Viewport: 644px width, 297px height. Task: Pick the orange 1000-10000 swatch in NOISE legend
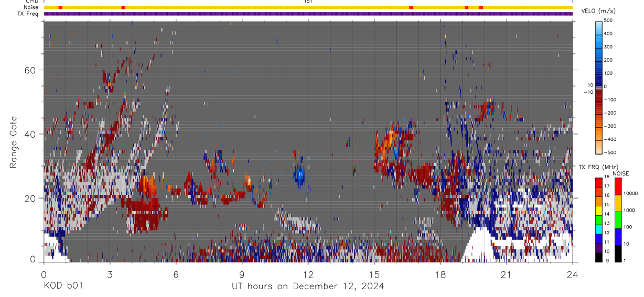coord(617,203)
